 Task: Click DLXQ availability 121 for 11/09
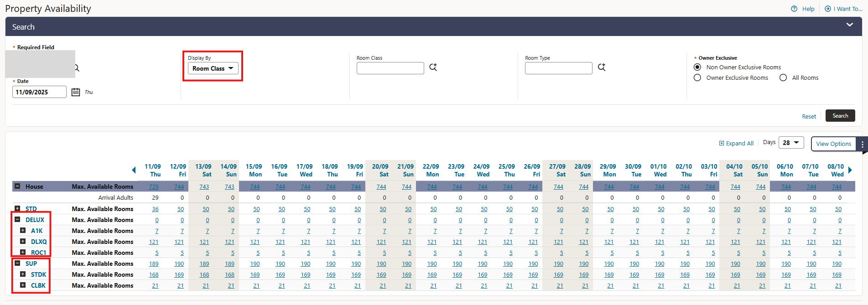[x=154, y=242]
